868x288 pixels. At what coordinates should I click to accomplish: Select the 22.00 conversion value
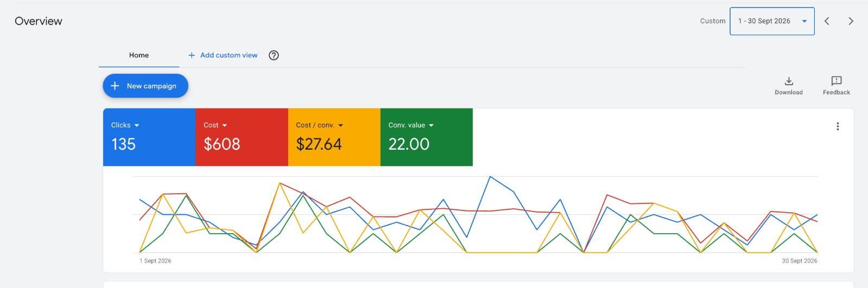409,144
